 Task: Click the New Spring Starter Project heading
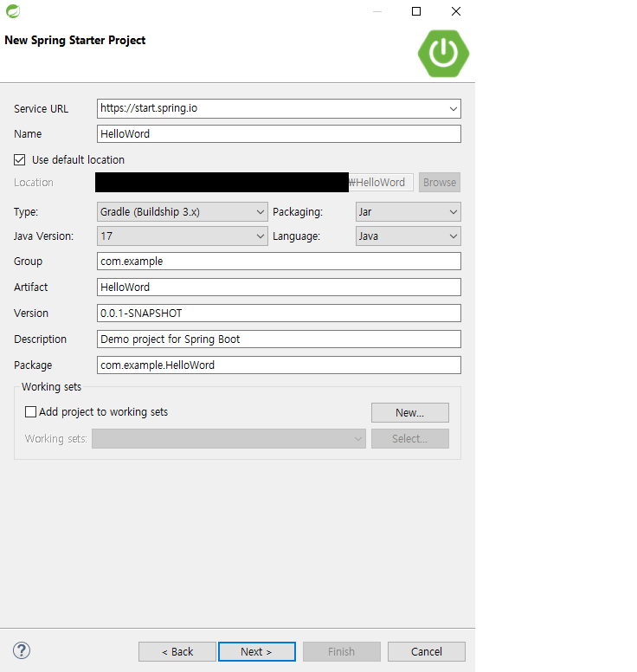pos(75,41)
